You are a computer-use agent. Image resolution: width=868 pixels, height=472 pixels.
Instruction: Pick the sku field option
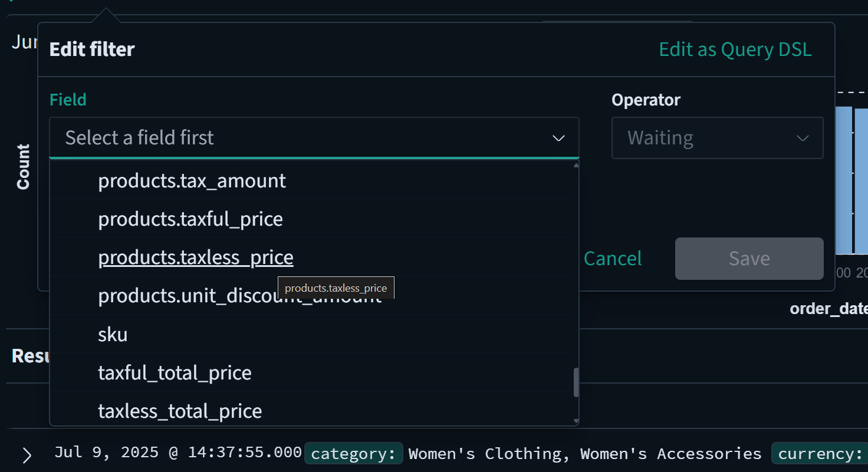[112, 334]
